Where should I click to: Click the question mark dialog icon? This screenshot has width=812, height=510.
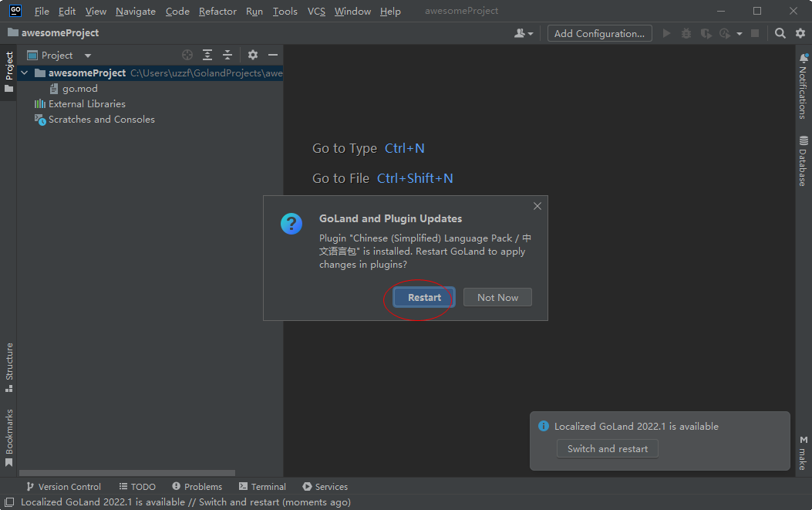point(291,224)
